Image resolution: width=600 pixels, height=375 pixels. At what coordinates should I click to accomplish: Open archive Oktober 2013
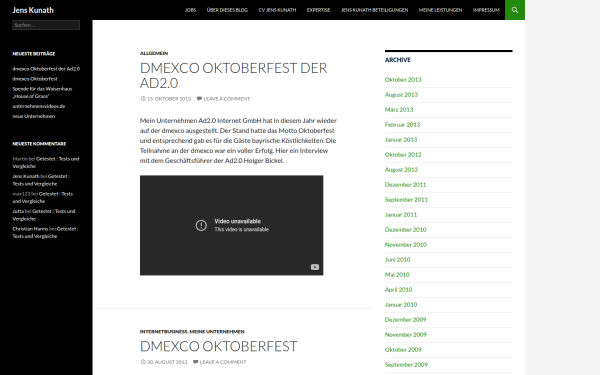click(x=403, y=80)
